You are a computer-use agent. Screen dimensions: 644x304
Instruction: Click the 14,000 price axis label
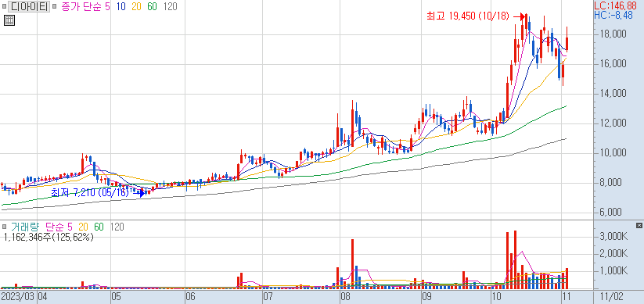pos(613,94)
